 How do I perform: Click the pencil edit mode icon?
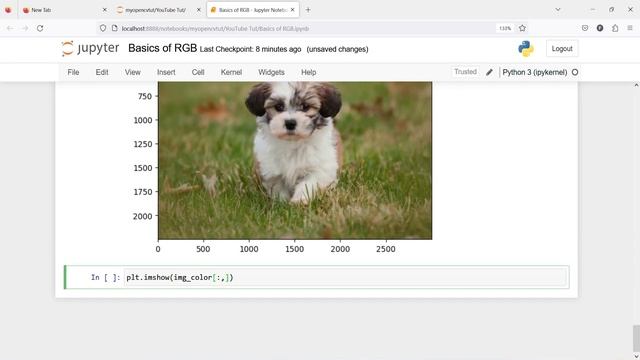point(489,72)
